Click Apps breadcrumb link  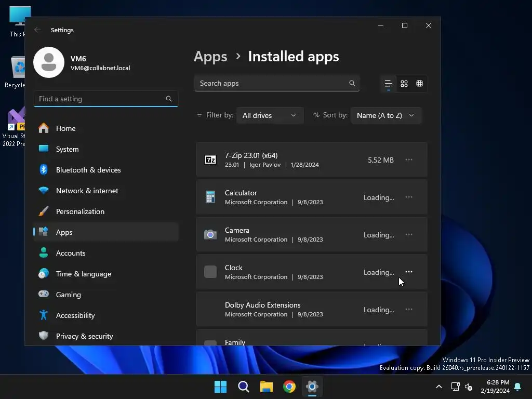[x=210, y=57]
